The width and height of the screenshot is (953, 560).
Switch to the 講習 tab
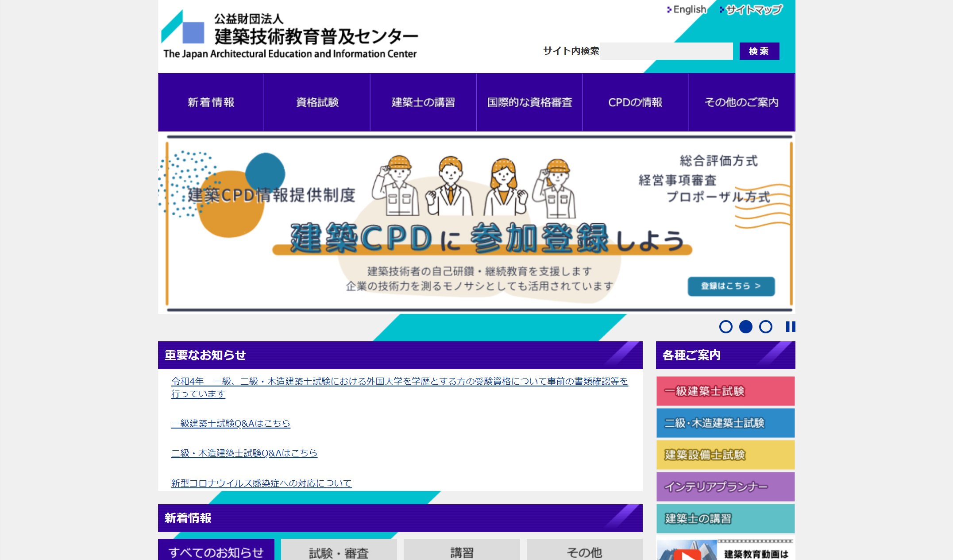(461, 552)
